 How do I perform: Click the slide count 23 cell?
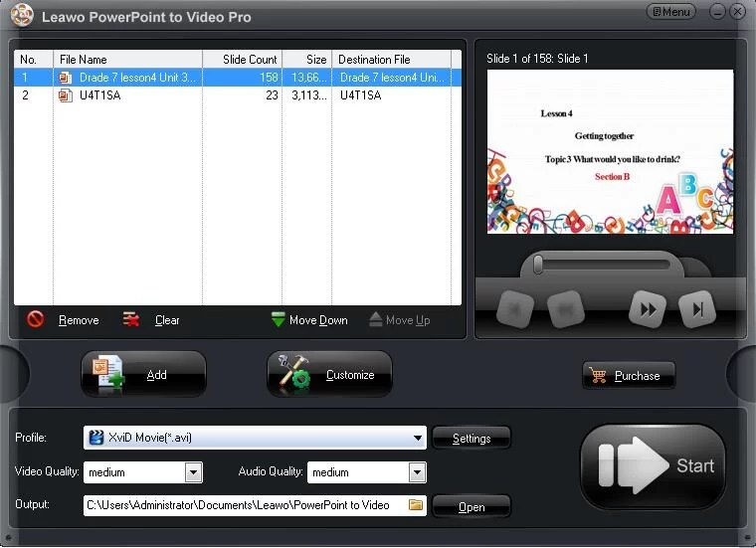(242, 95)
